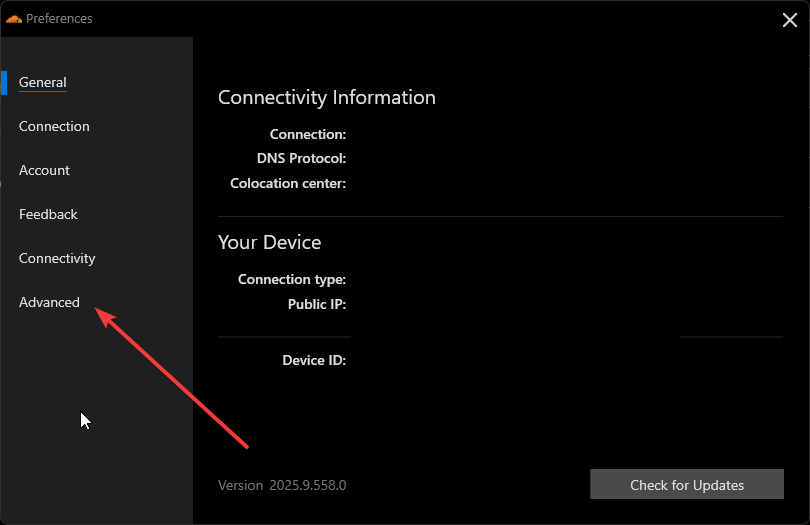Select the General tab in the sidebar
The width and height of the screenshot is (810, 525).
pyautogui.click(x=43, y=82)
